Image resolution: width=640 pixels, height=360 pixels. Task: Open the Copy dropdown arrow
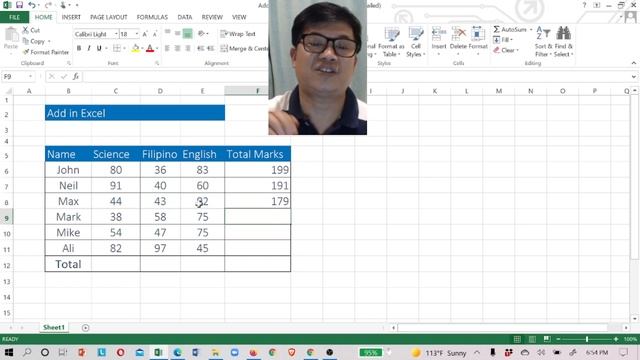pyautogui.click(x=49, y=41)
